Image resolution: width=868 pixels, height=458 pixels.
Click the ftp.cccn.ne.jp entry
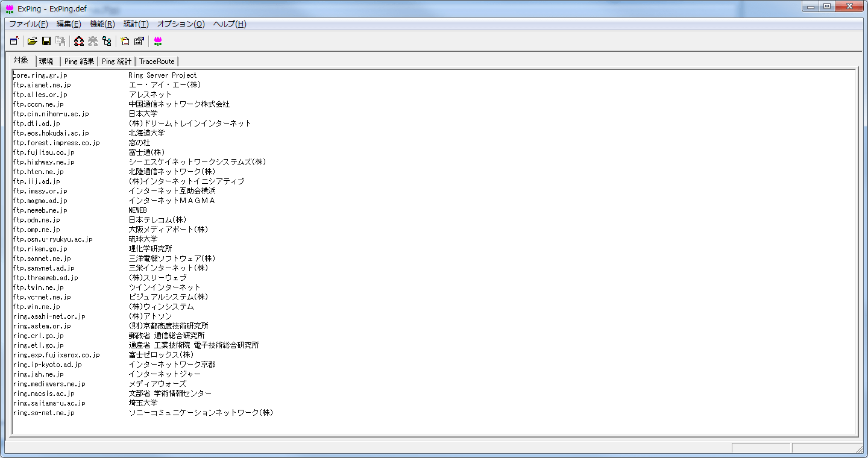pyautogui.click(x=39, y=104)
